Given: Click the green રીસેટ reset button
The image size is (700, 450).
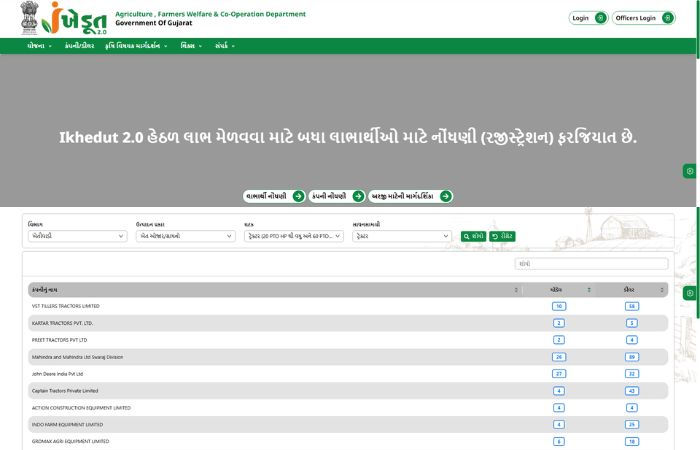Looking at the screenshot, I should pyautogui.click(x=502, y=236).
